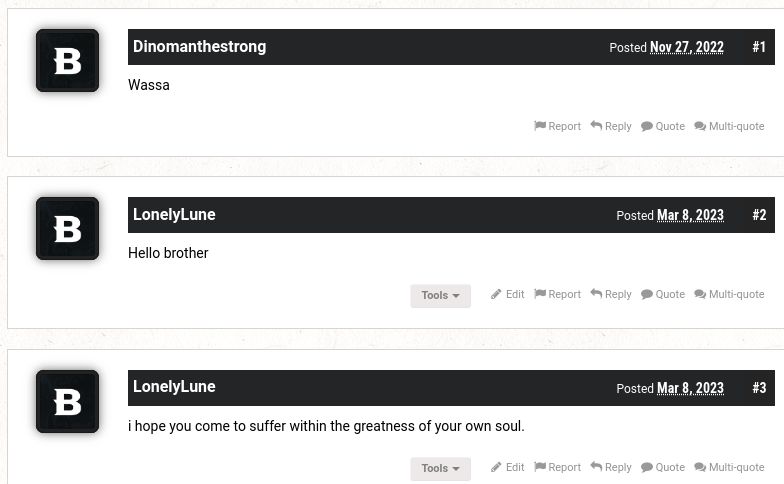Click the Multi-quote icon on post #1
Image resolution: width=784 pixels, height=484 pixels.
click(x=700, y=126)
